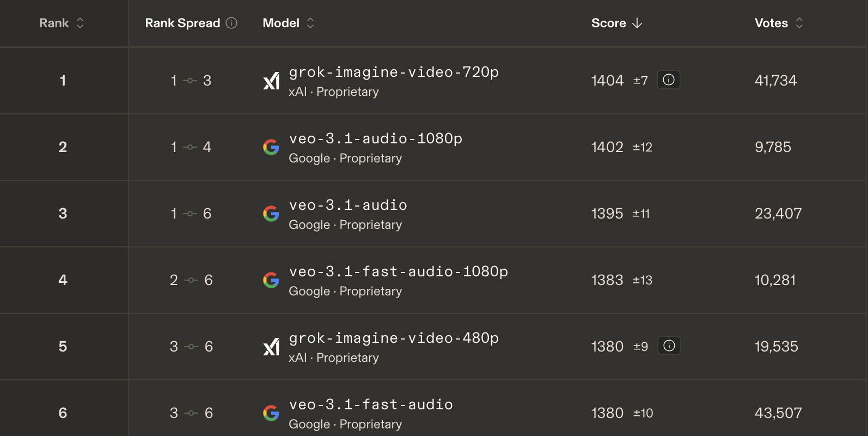Open the veo-3.1-audio-1080p model link

point(376,138)
